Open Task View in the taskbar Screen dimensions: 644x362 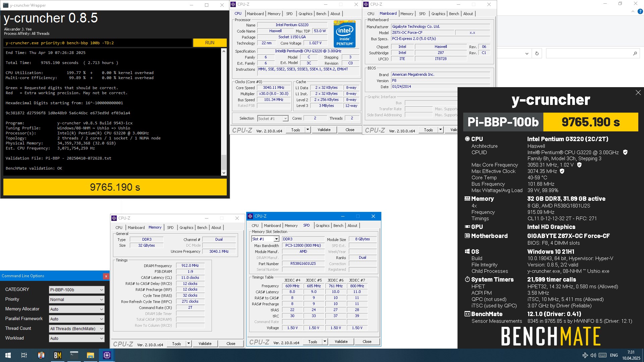(x=24, y=355)
